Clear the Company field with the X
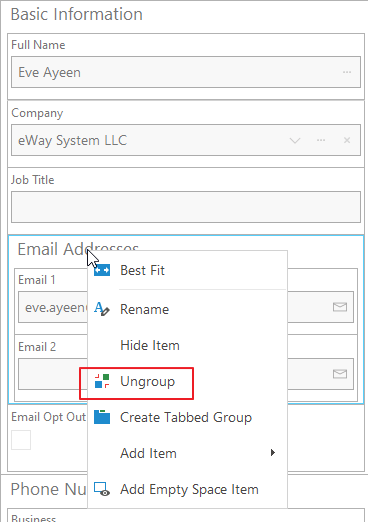 click(347, 140)
